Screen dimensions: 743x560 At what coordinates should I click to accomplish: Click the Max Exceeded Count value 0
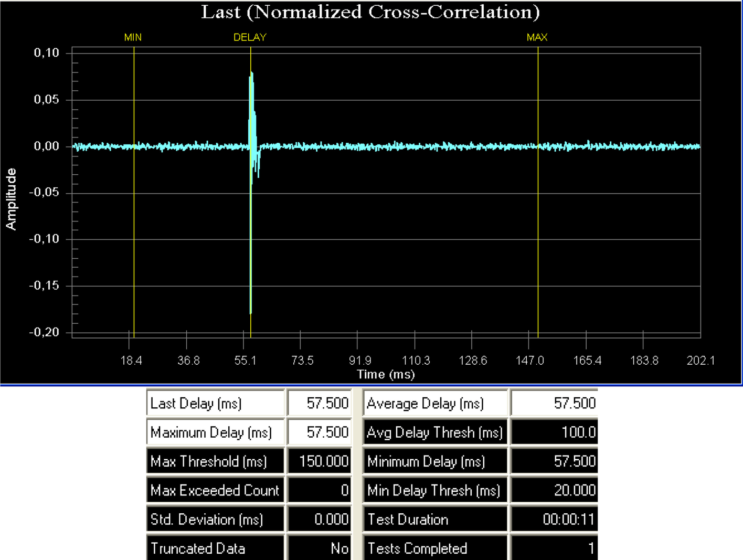320,490
